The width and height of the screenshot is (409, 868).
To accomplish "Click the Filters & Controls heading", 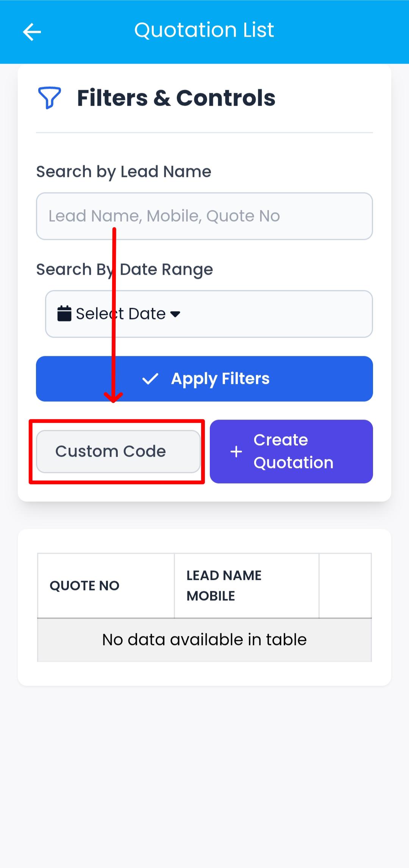I will (x=176, y=98).
